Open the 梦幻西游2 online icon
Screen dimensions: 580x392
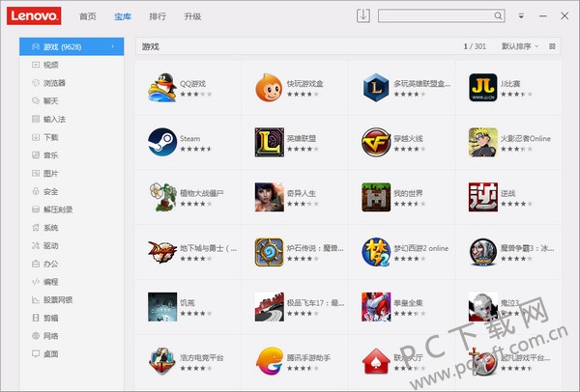[x=376, y=252]
